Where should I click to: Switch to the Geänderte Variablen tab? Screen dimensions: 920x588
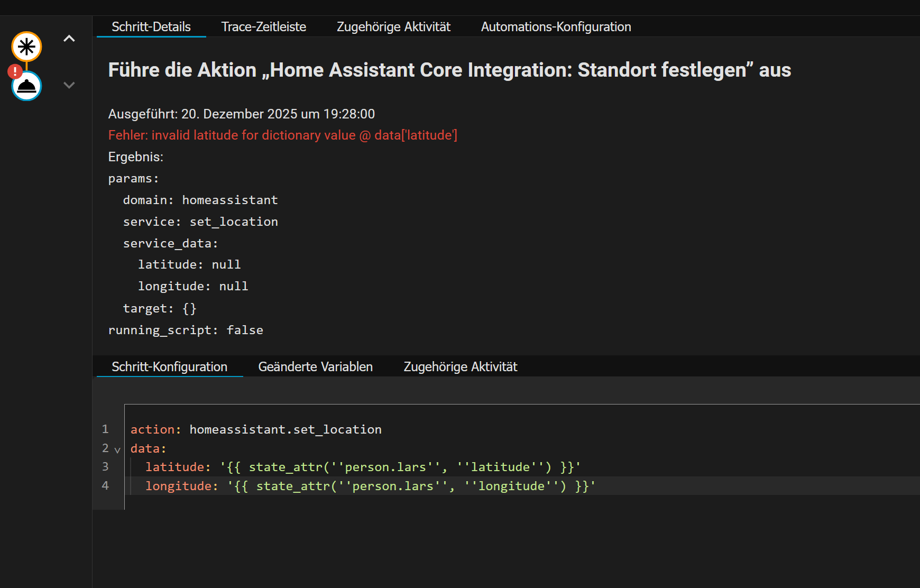click(315, 367)
